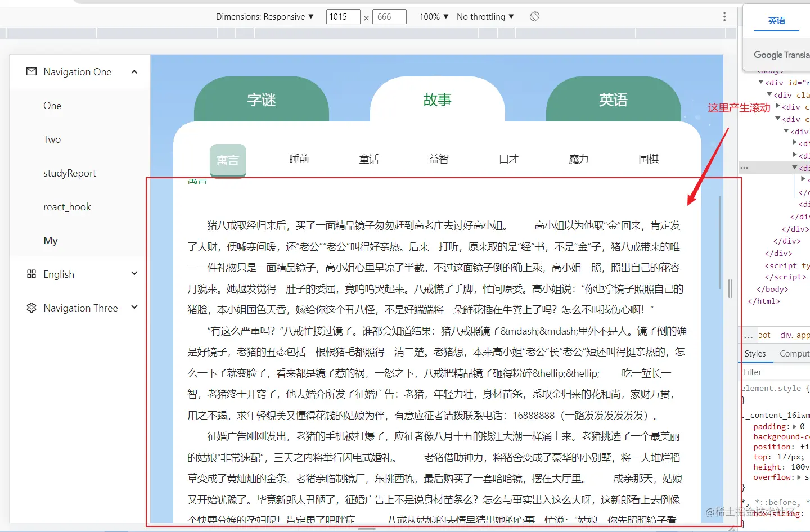Click the viewport resize handle

[x=730, y=288]
